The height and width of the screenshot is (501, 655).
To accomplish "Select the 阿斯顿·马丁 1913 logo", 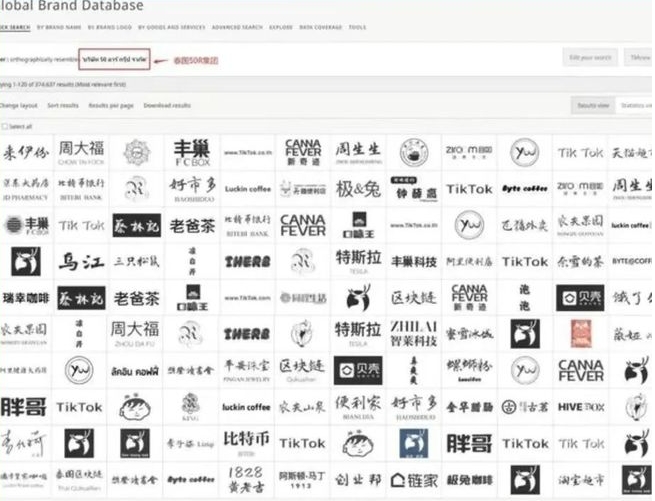I will tap(302, 479).
